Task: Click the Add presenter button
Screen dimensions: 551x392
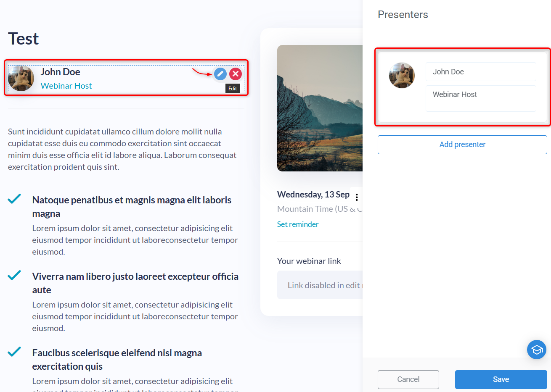Action: click(462, 145)
